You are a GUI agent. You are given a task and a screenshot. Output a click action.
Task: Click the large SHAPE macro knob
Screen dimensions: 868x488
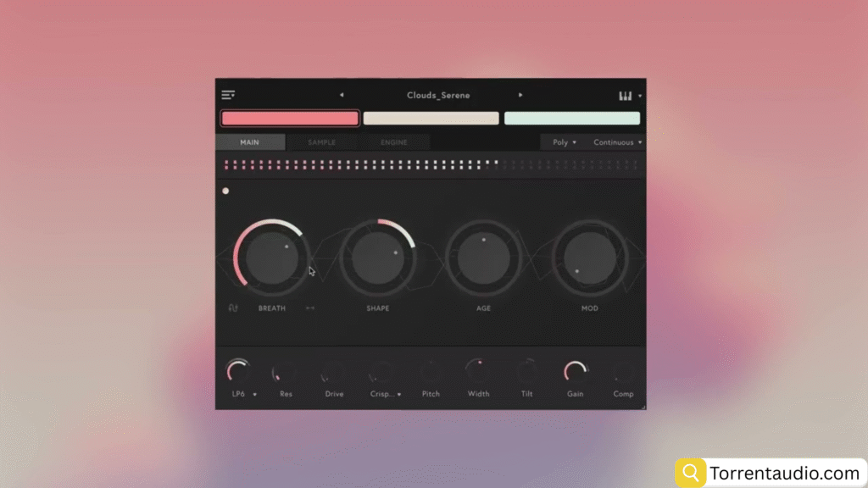point(378,258)
